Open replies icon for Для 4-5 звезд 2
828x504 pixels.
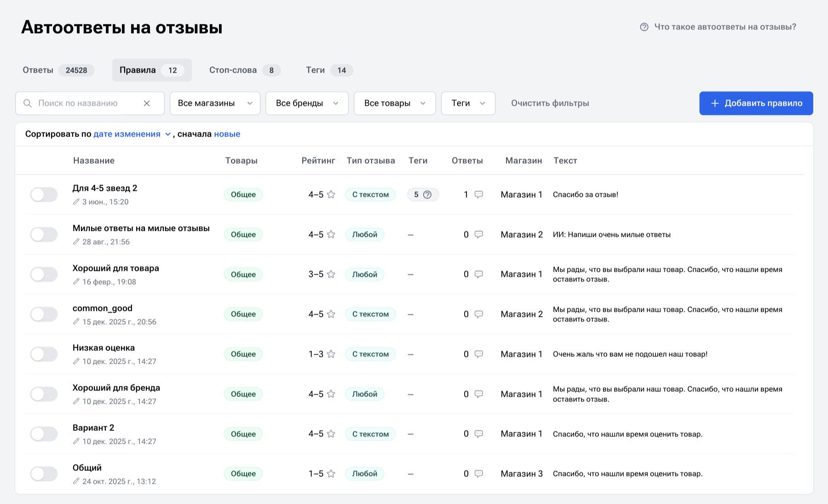[x=479, y=195]
